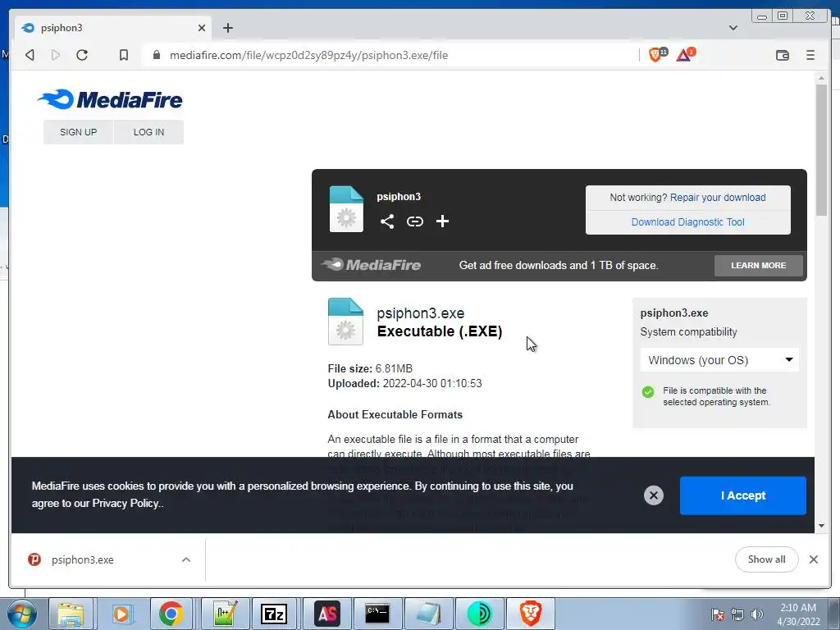This screenshot has height=630, width=840.
Task: Click the scrollbar down arrow
Action: click(821, 526)
